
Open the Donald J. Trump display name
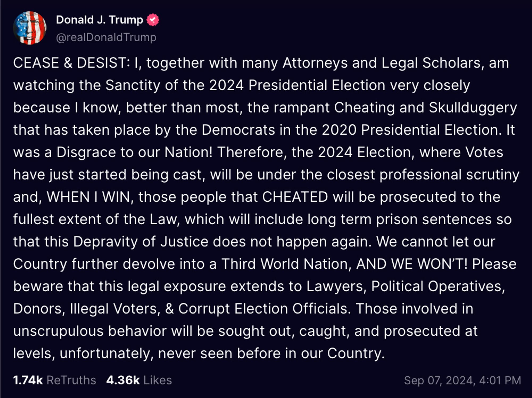[99, 20]
